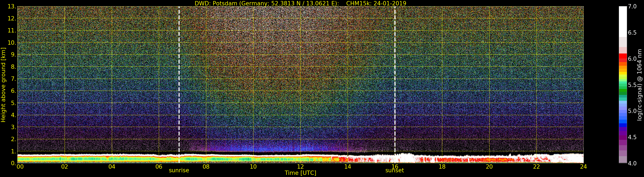
Task: Click the time axis tick '02'
Action: [65, 166]
